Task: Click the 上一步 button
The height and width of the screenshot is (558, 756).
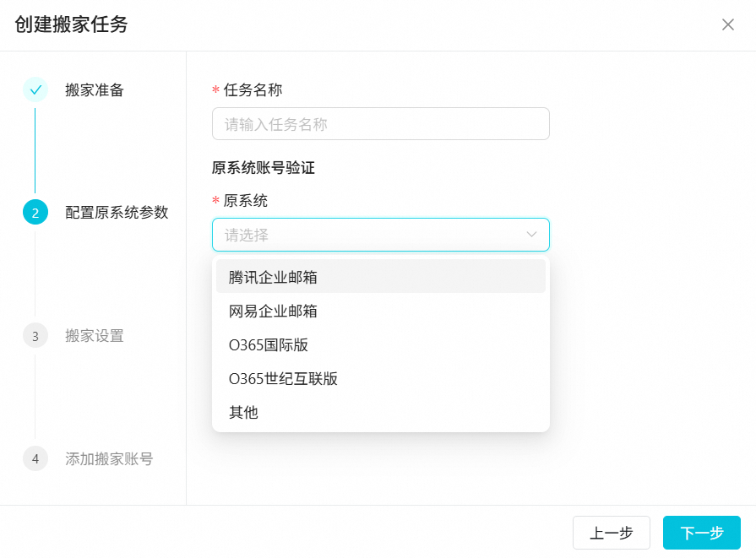Action: point(611,533)
